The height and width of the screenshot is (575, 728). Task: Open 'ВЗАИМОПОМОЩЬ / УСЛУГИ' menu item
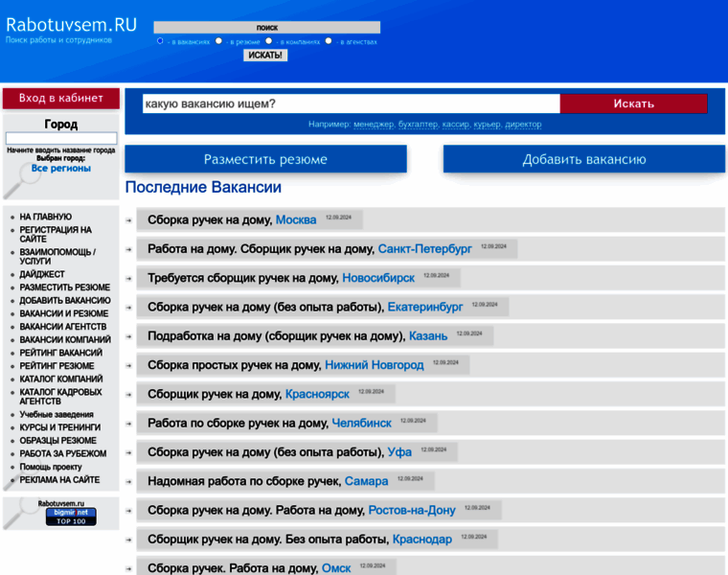tap(57, 257)
